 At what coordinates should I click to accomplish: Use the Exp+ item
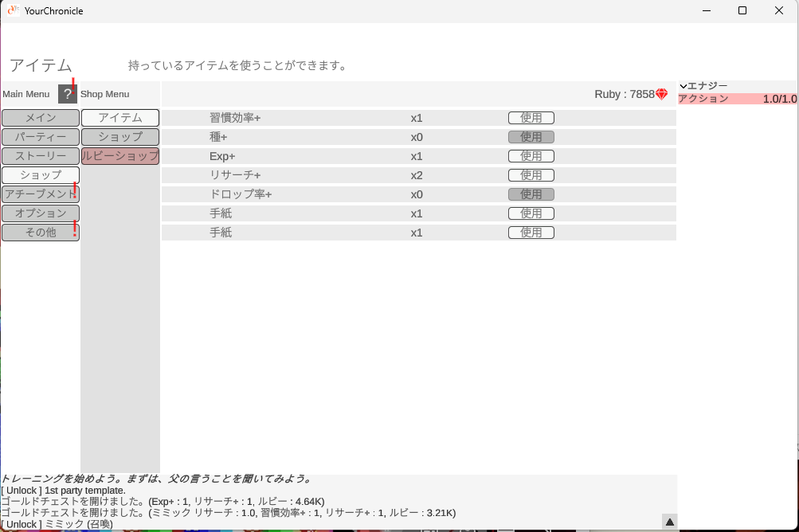[x=531, y=156]
